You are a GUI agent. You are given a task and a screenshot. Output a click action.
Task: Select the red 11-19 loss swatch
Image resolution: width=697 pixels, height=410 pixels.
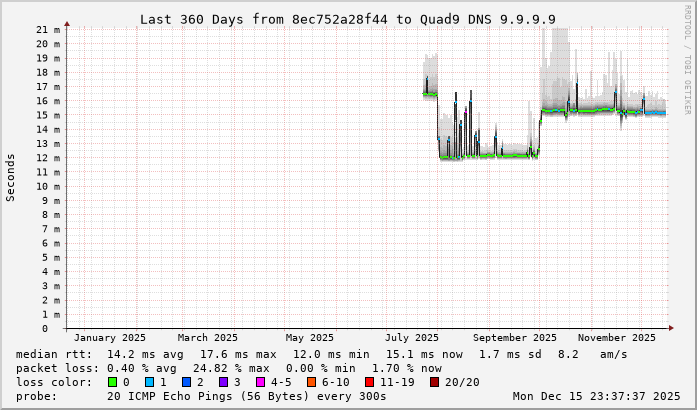tap(371, 382)
